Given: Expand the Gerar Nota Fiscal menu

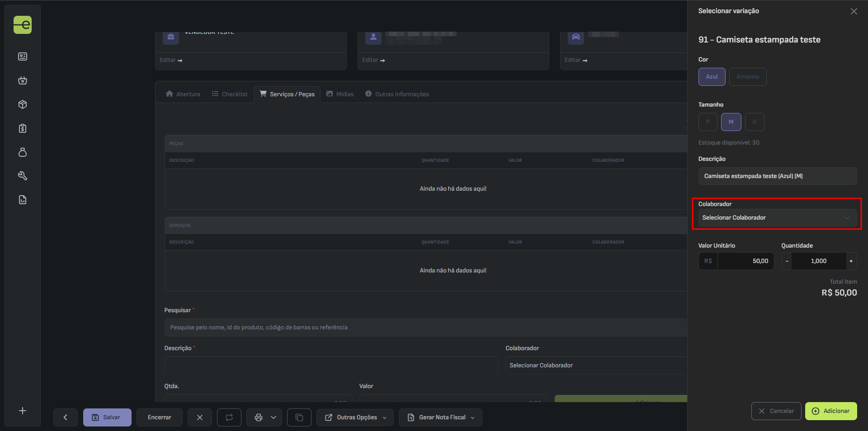Looking at the screenshot, I should tap(440, 417).
